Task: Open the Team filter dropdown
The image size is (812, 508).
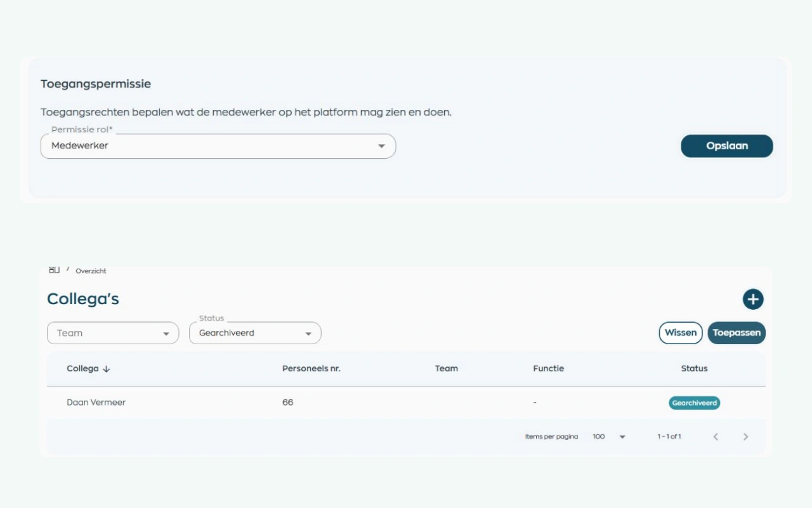Action: pos(113,333)
